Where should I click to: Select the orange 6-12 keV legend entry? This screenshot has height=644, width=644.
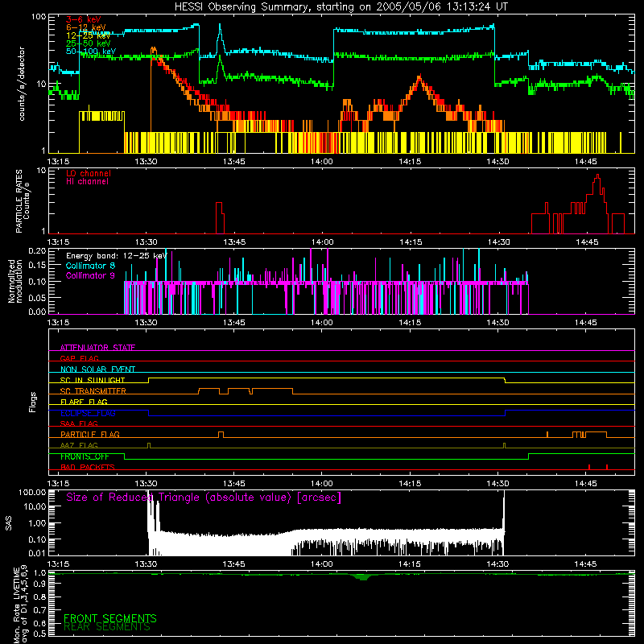tap(86, 27)
